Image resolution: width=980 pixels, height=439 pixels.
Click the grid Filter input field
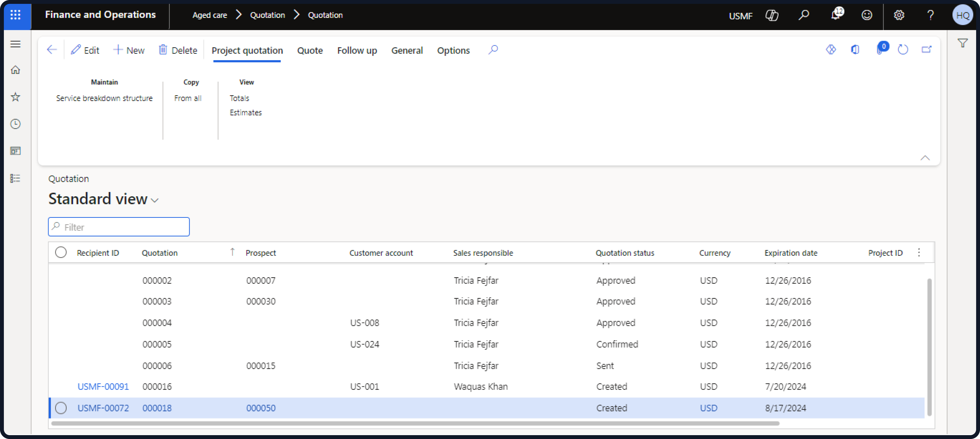pyautogui.click(x=119, y=227)
